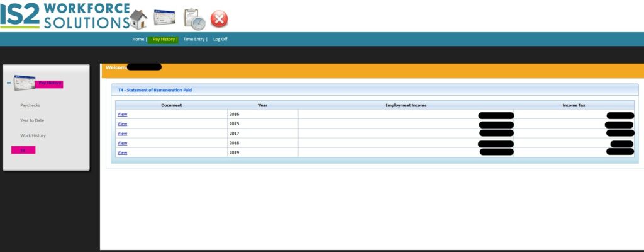Go to the Home menu item
The image size is (644, 252).
(x=138, y=39)
